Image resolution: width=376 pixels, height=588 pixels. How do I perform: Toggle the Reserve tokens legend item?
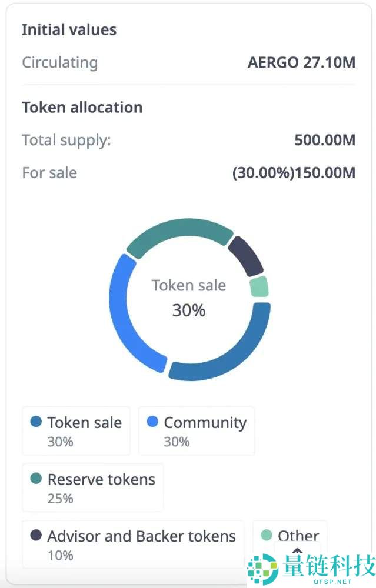[x=92, y=487]
